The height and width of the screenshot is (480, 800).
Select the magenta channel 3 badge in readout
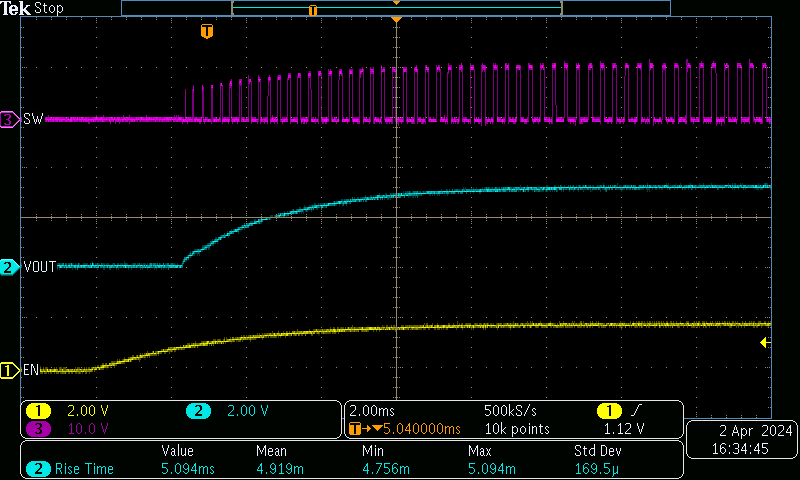pyautogui.click(x=38, y=428)
